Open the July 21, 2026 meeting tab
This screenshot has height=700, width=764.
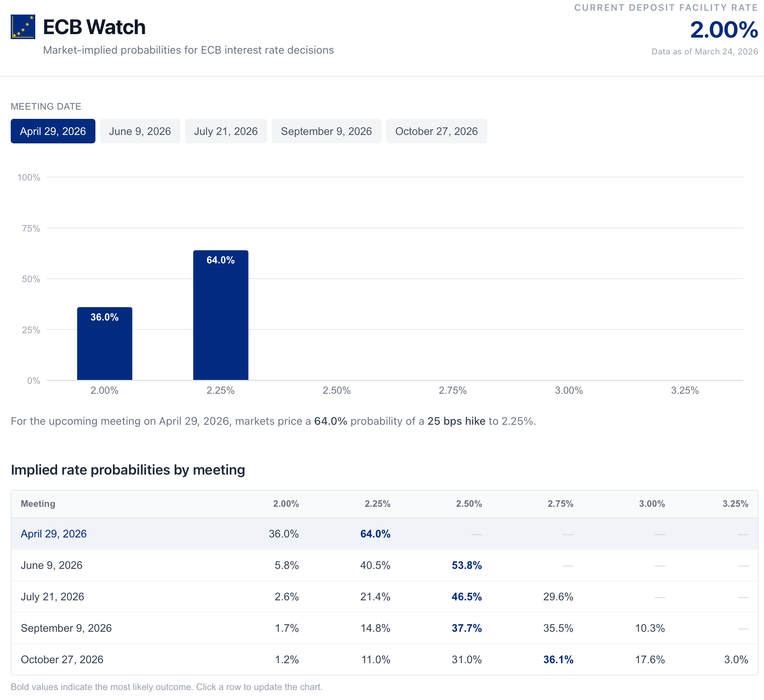click(226, 131)
